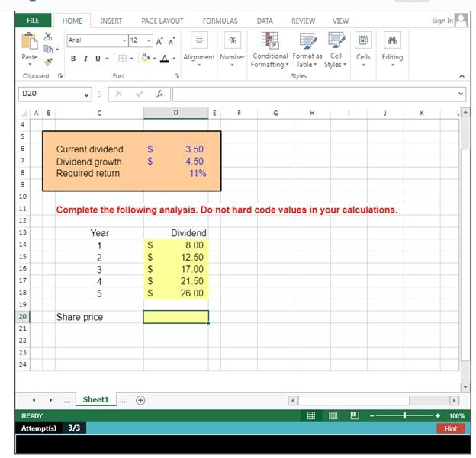Switch to the HOME tab

(x=72, y=21)
